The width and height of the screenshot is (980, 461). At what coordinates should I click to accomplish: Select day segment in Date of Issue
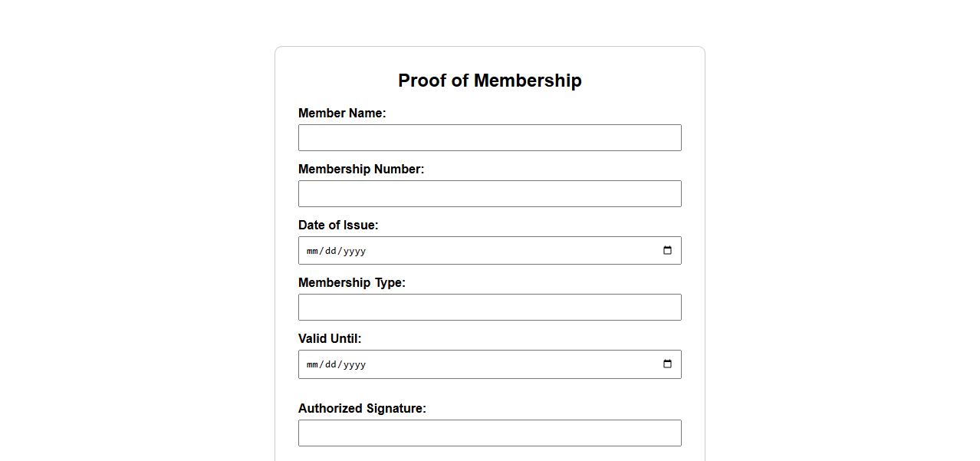click(331, 251)
